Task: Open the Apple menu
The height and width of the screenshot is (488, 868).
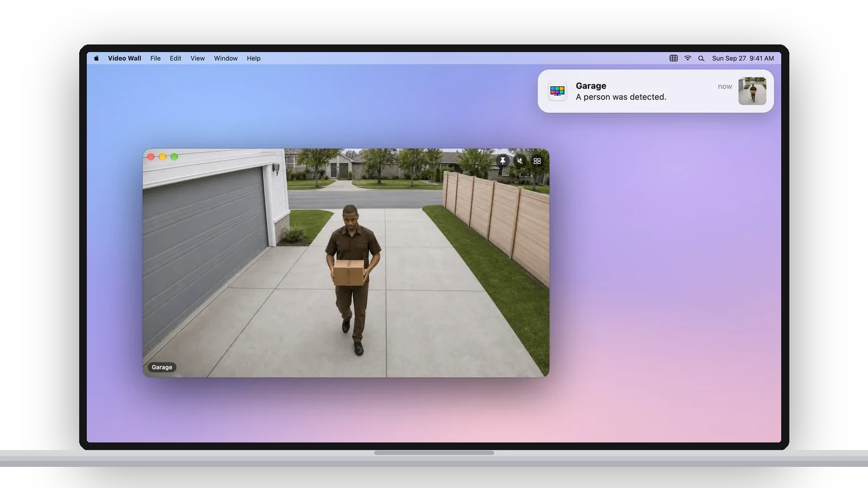Action: pos(96,59)
